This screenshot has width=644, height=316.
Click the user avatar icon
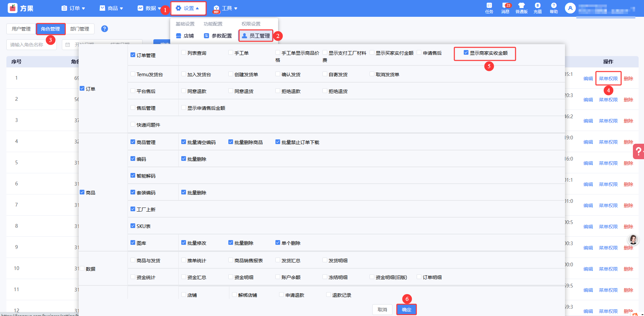pyautogui.click(x=570, y=8)
